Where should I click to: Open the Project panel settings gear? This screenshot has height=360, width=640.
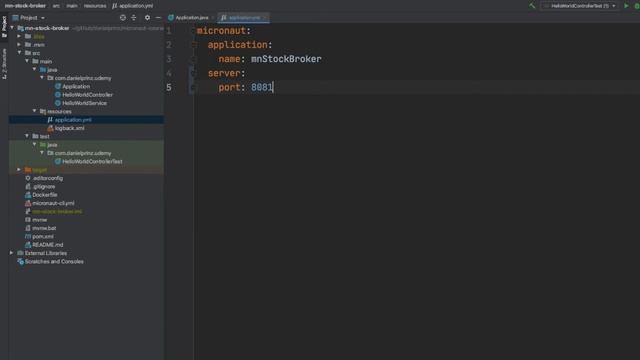[x=147, y=18]
